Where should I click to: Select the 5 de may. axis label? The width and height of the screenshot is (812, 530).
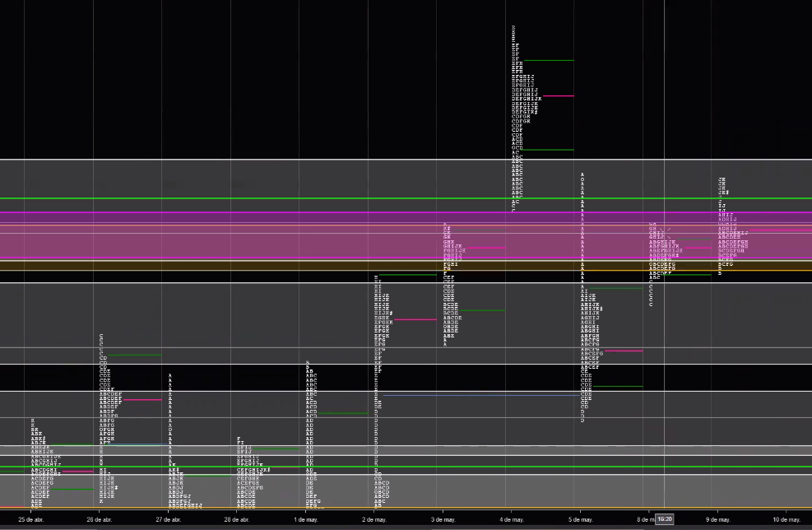581,519
